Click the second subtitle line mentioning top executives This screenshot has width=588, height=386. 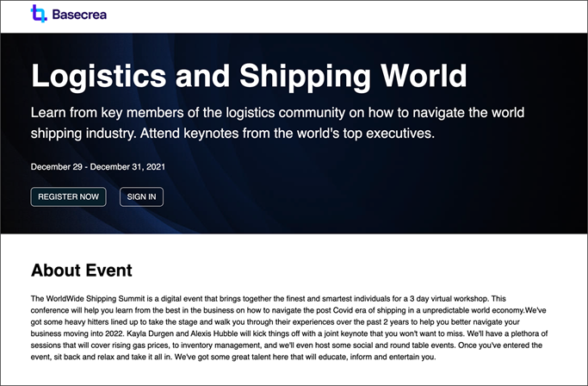(232, 134)
